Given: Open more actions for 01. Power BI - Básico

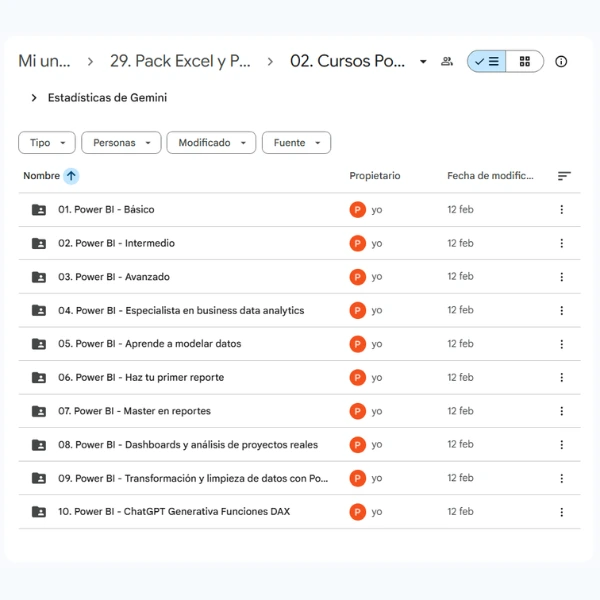Looking at the screenshot, I should [561, 209].
